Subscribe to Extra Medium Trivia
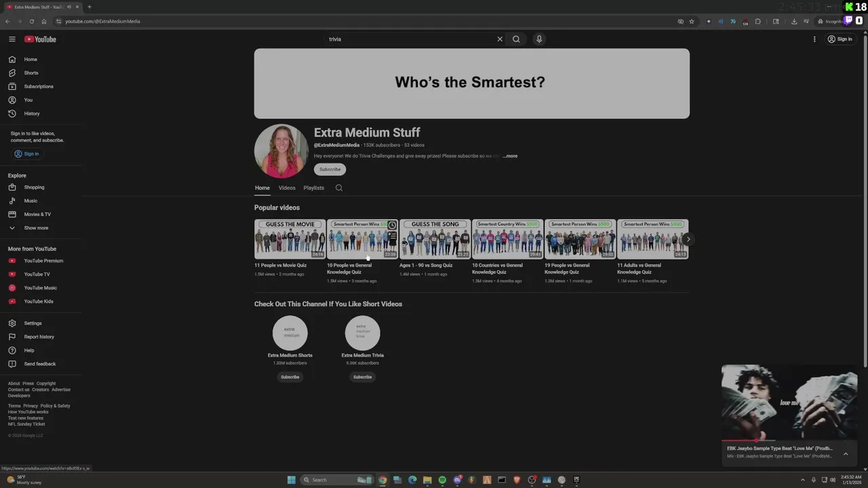This screenshot has width=868, height=488. pyautogui.click(x=362, y=377)
